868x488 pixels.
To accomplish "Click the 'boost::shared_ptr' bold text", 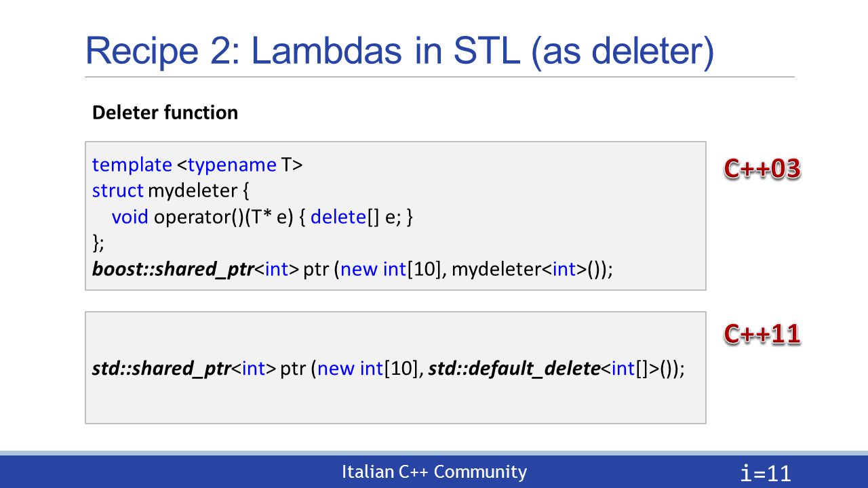I will point(173,270).
